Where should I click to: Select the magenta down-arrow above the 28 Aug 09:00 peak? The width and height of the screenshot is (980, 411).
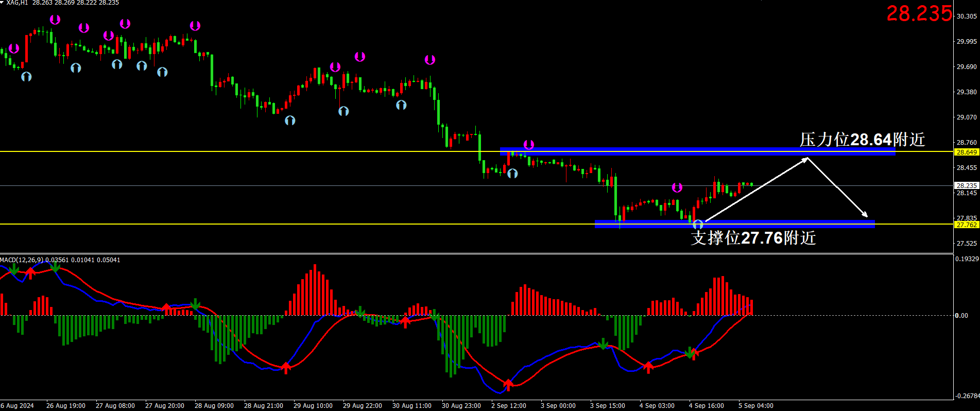point(195,26)
